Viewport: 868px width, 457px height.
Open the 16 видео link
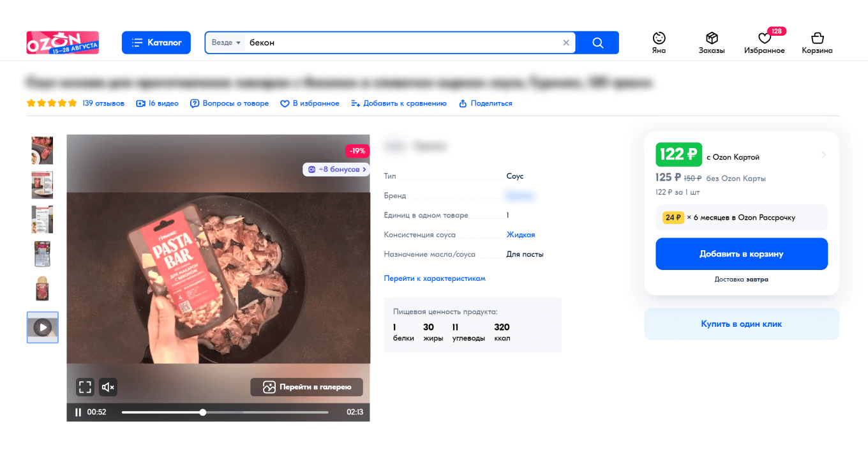[x=158, y=103]
